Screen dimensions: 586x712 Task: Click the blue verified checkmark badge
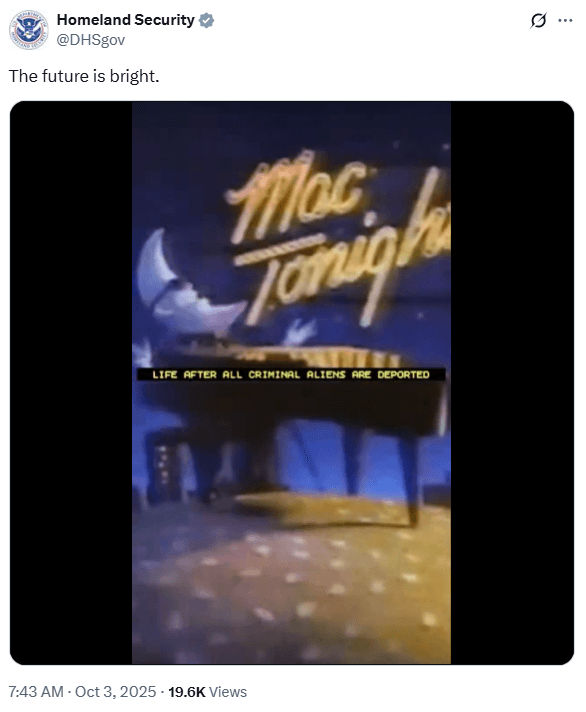[207, 20]
